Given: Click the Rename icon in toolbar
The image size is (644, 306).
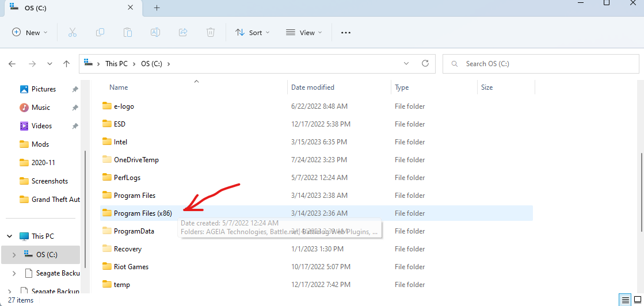Looking at the screenshot, I should (x=155, y=32).
